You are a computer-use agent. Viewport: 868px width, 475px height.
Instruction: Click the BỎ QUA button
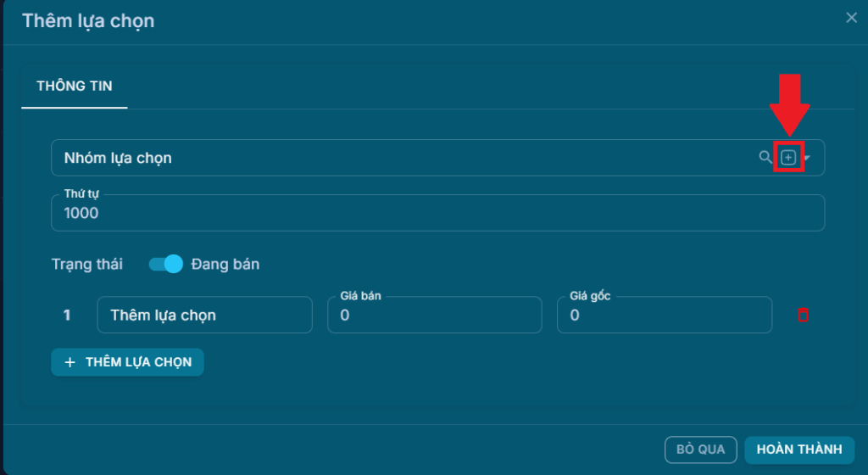click(700, 450)
